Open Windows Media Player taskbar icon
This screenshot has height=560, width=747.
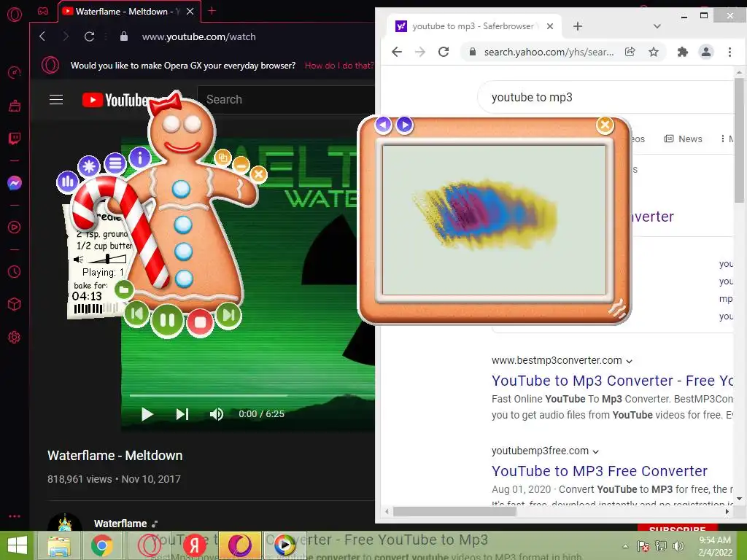point(285,545)
